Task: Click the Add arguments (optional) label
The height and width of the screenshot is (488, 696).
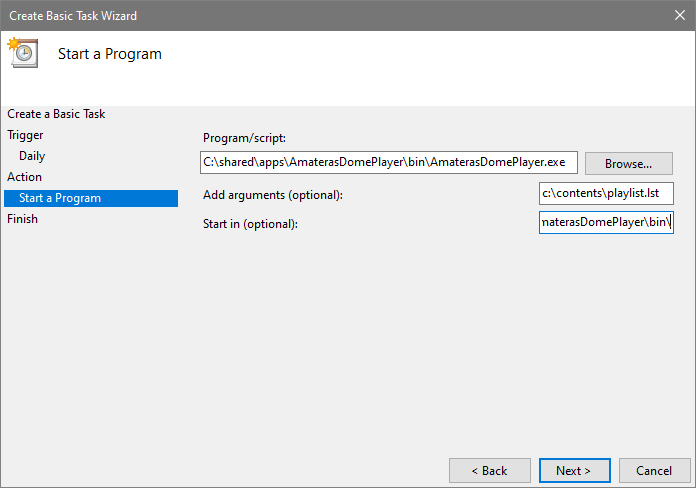Action: coord(272,194)
